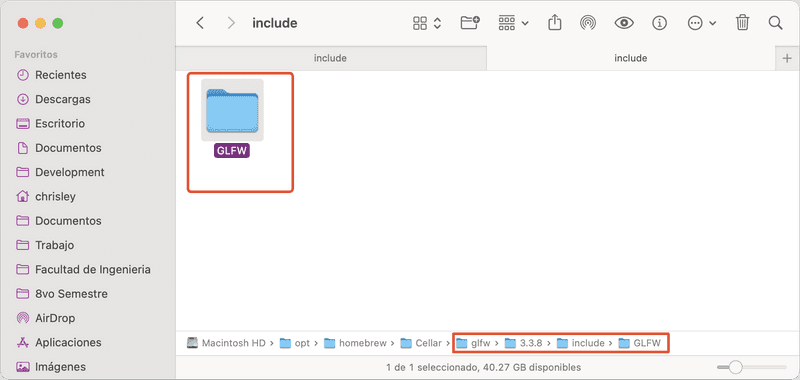Click Macintosh HD in the path bar

coord(227,343)
